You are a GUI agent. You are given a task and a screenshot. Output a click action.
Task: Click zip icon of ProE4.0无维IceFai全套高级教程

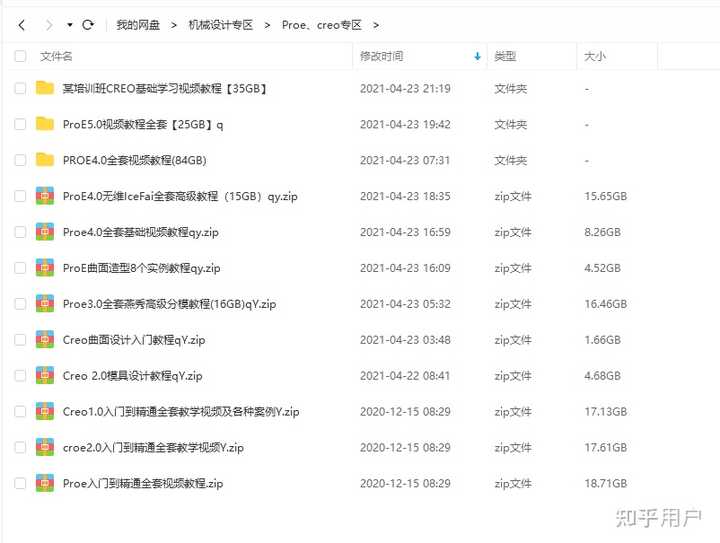tap(45, 196)
